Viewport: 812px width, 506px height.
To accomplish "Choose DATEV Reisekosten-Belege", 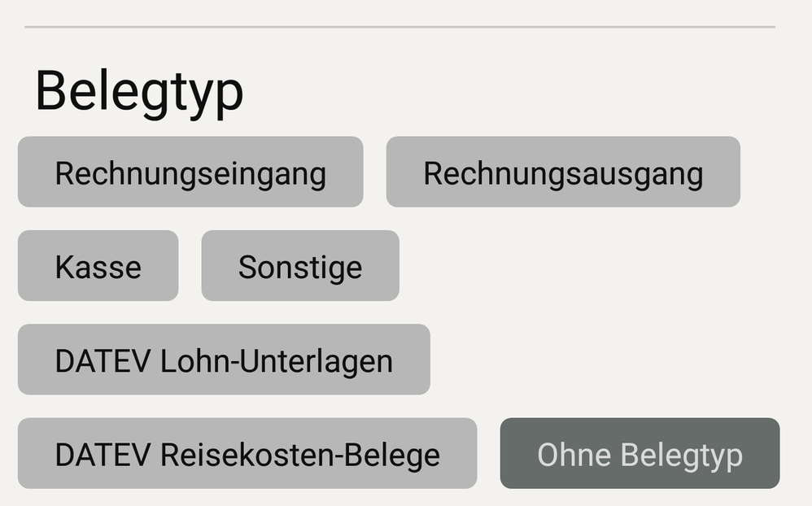I will [x=247, y=454].
